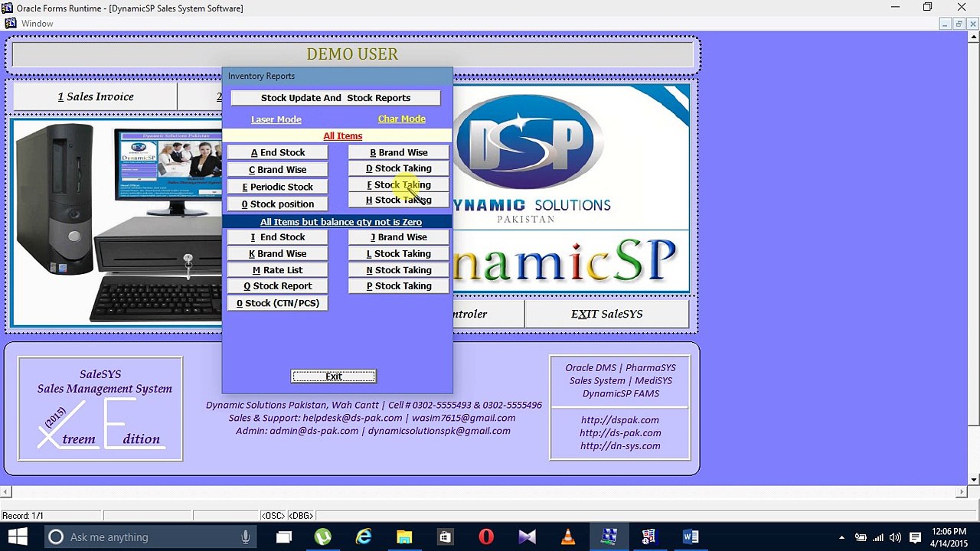980x551 pixels.
Task: Open the Window menu
Action: (38, 24)
